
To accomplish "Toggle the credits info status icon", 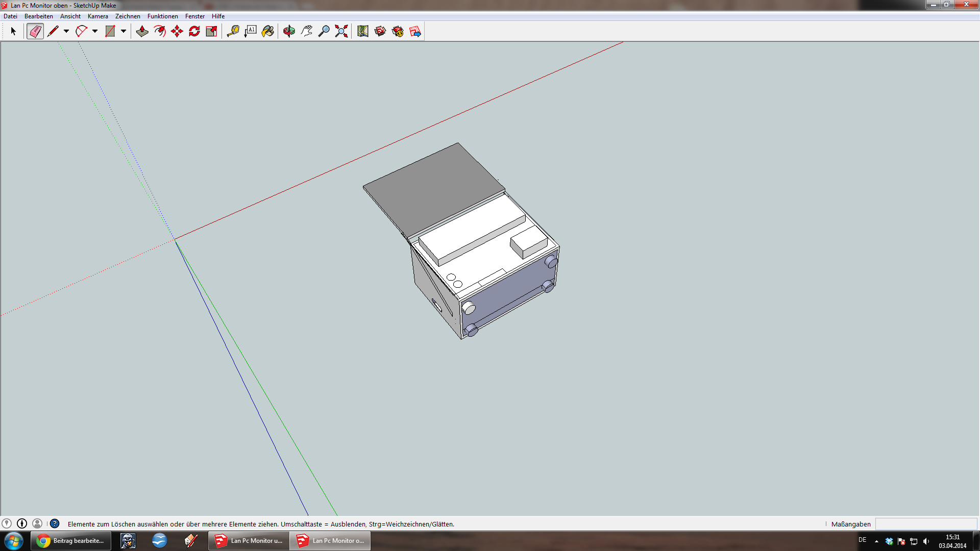I will 22,523.
